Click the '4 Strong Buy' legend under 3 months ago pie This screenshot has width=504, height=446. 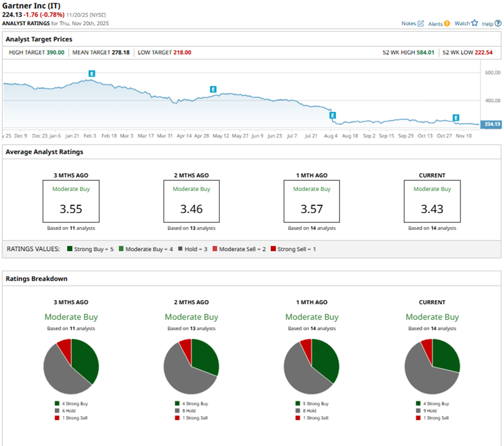[x=71, y=404]
